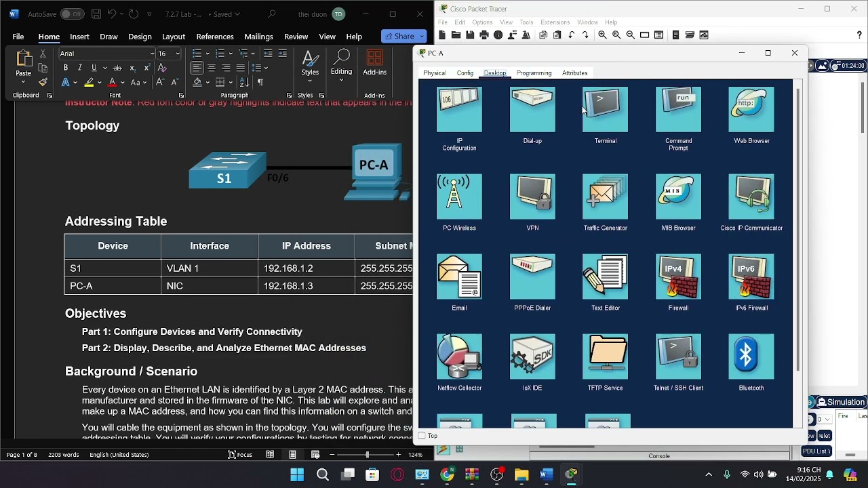
Task: Click red font color swatch in Word
Action: pos(113,82)
